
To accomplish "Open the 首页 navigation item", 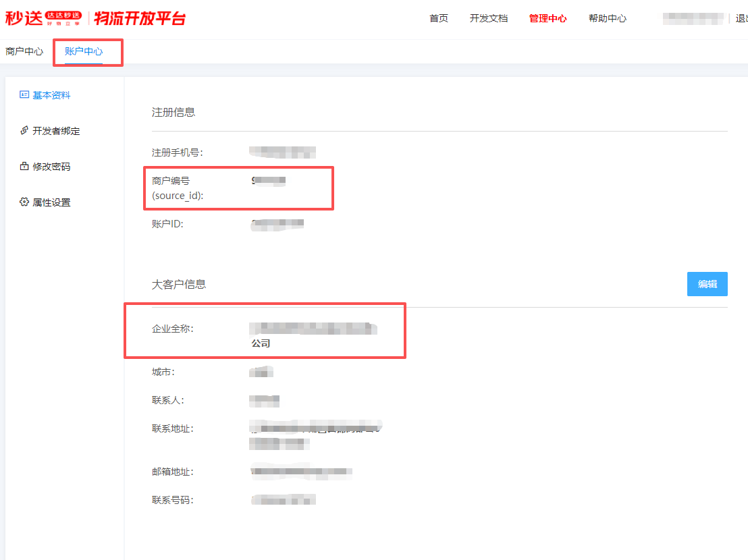I will (x=438, y=19).
